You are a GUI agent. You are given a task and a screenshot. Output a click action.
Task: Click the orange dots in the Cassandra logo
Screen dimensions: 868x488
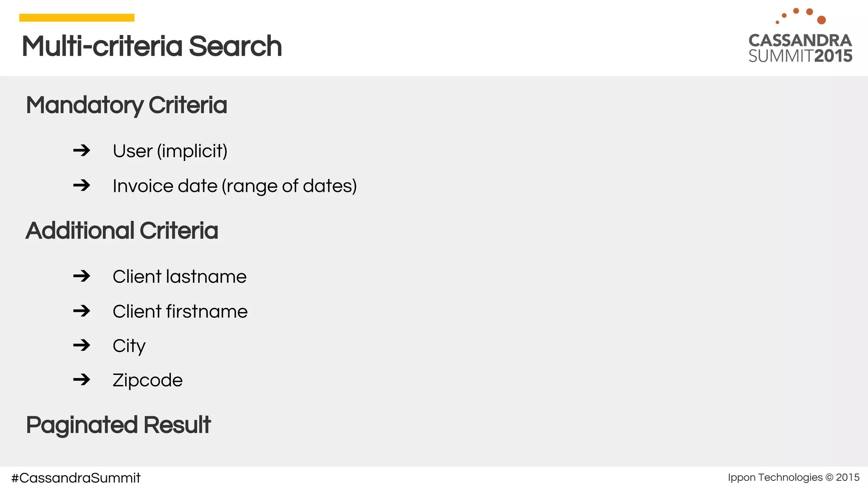pyautogui.click(x=802, y=16)
